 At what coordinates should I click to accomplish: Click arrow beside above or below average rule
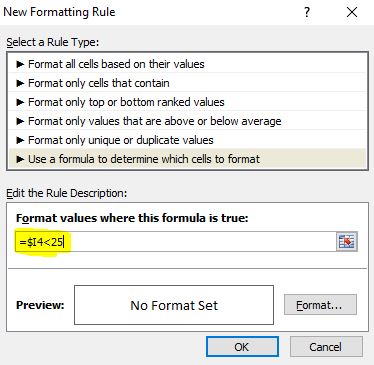20,121
